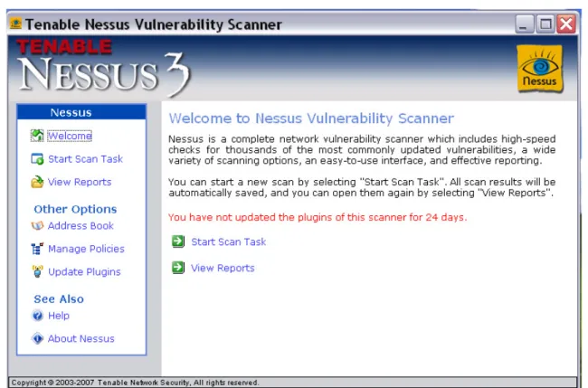
Task: Click the yellow Nessus eye logo
Action: (x=540, y=68)
